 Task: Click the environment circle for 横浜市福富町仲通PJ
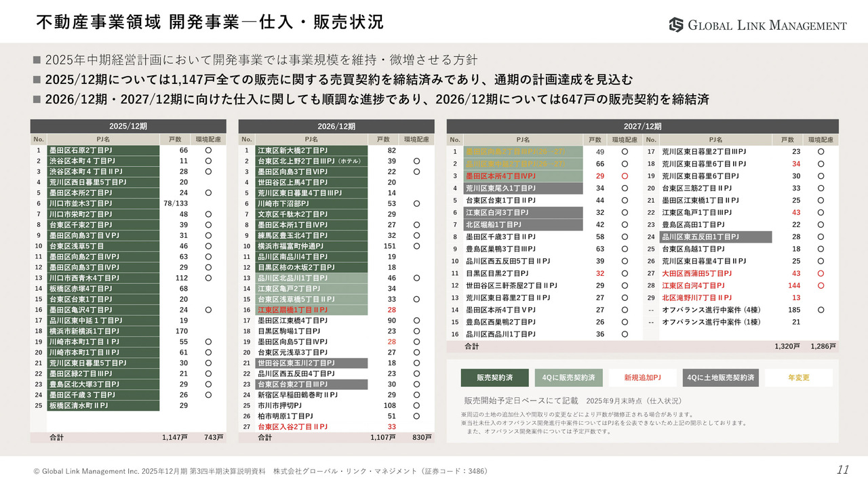click(416, 246)
